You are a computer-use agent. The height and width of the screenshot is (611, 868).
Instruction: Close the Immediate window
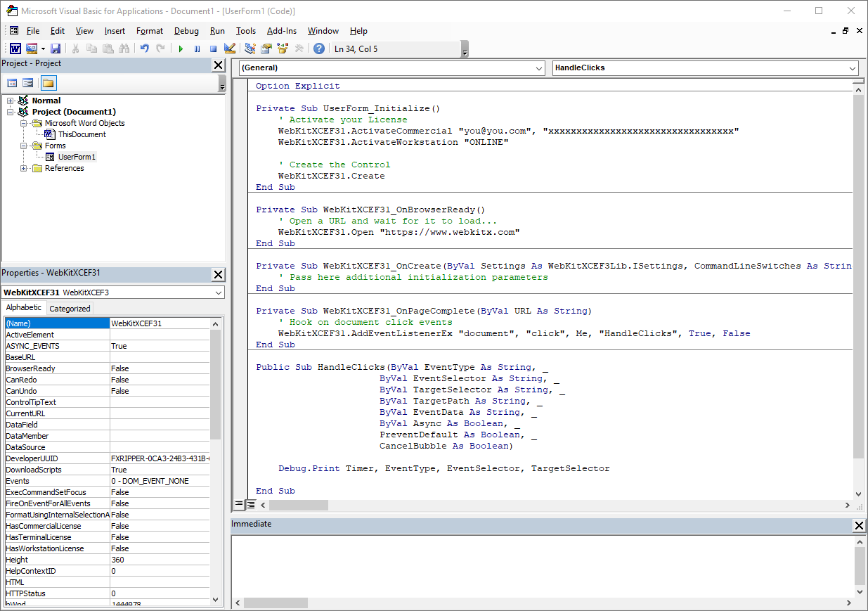tap(859, 525)
